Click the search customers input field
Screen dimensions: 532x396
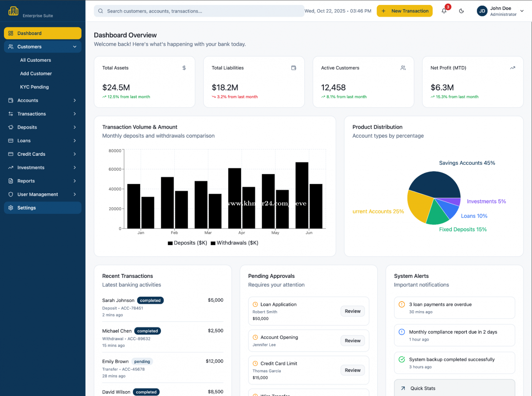(199, 11)
